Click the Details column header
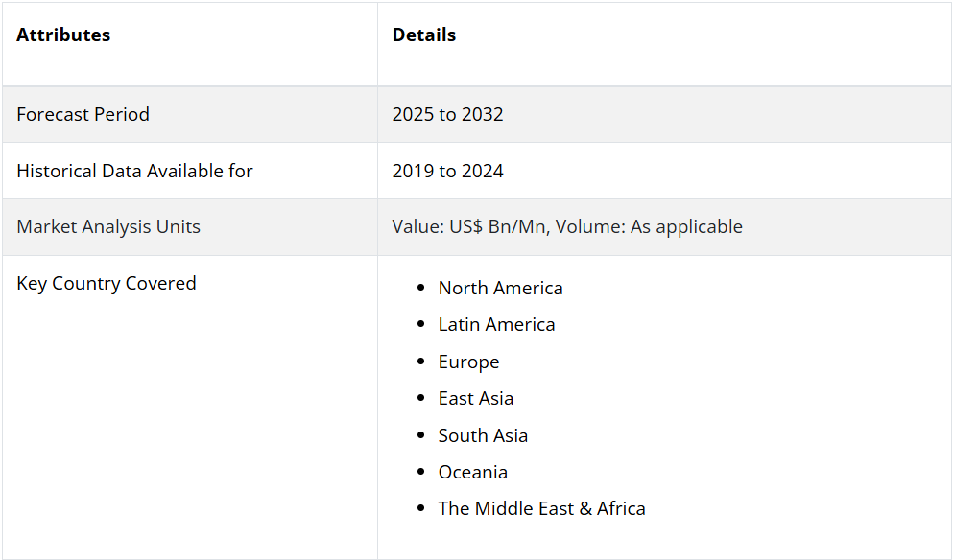The height and width of the screenshot is (560, 954). tap(424, 35)
